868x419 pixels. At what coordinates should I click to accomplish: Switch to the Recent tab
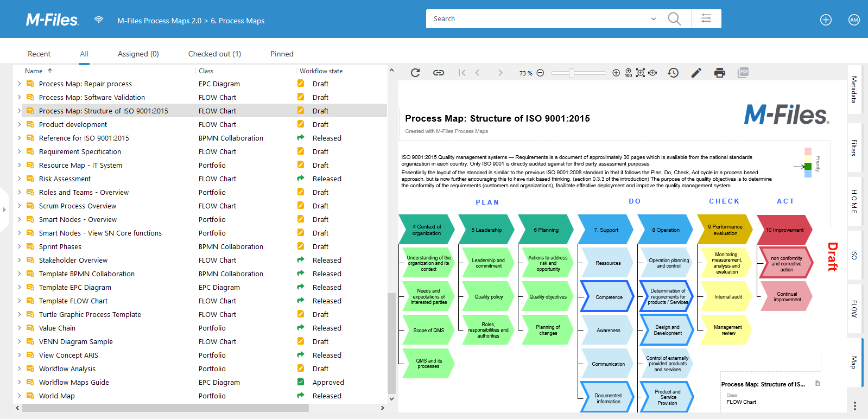click(39, 54)
